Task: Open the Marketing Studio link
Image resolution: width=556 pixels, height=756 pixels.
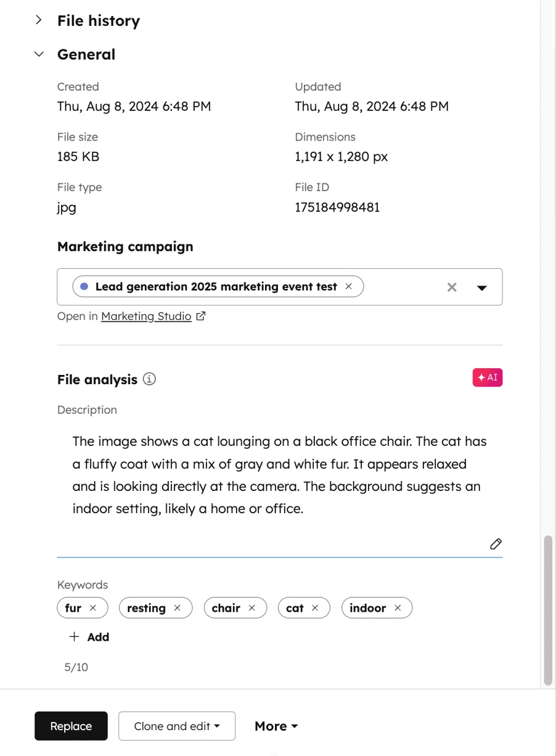Action: pos(146,316)
